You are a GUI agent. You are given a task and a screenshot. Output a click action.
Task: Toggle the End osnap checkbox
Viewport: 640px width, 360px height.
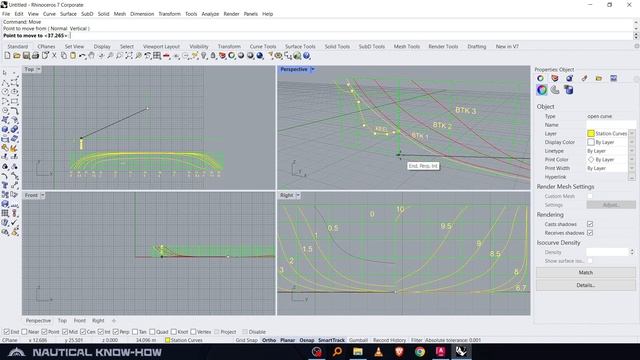pyautogui.click(x=7, y=332)
